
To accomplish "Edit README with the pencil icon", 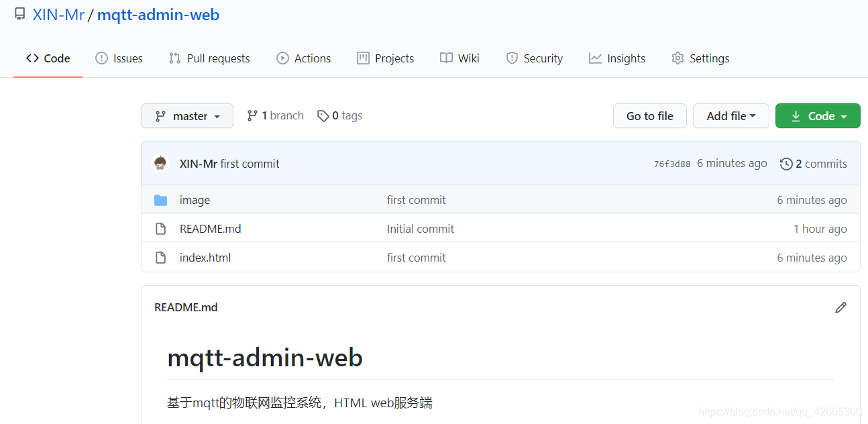I will 840,307.
